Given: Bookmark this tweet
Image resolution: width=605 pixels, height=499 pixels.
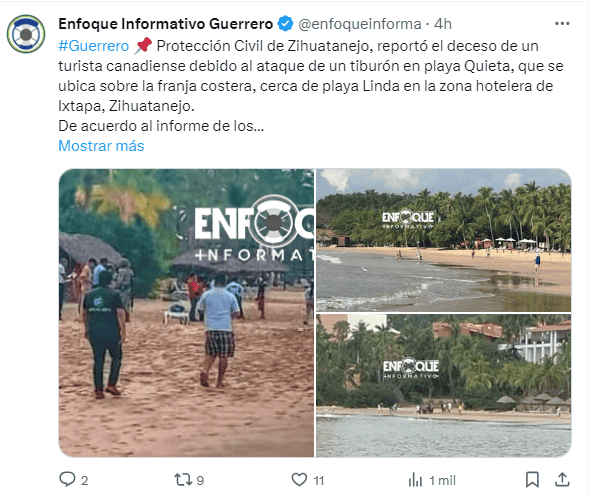Looking at the screenshot, I should [x=532, y=480].
